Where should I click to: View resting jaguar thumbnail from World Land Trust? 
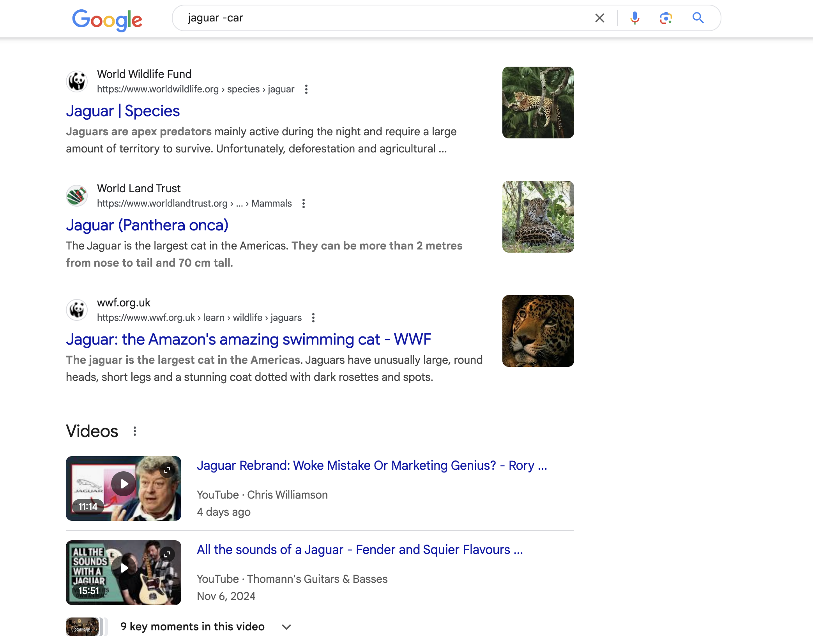click(538, 217)
